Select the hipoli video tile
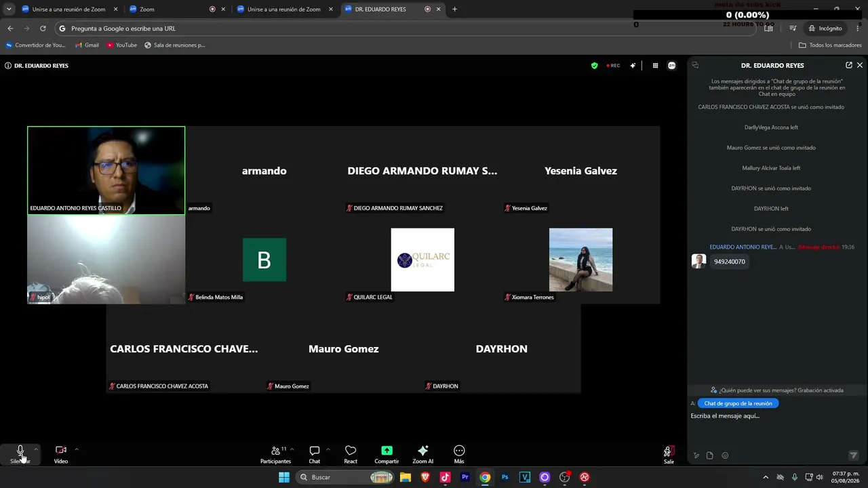The height and width of the screenshot is (488, 868). click(x=106, y=260)
